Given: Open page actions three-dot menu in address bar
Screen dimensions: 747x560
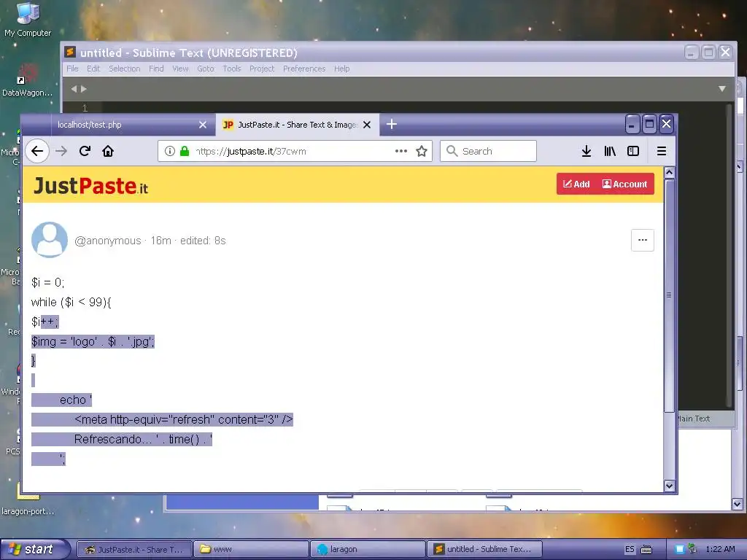Looking at the screenshot, I should coord(401,152).
